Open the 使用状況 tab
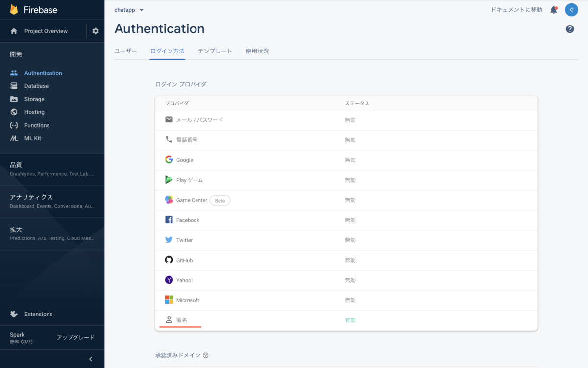This screenshot has width=588, height=368. [257, 51]
